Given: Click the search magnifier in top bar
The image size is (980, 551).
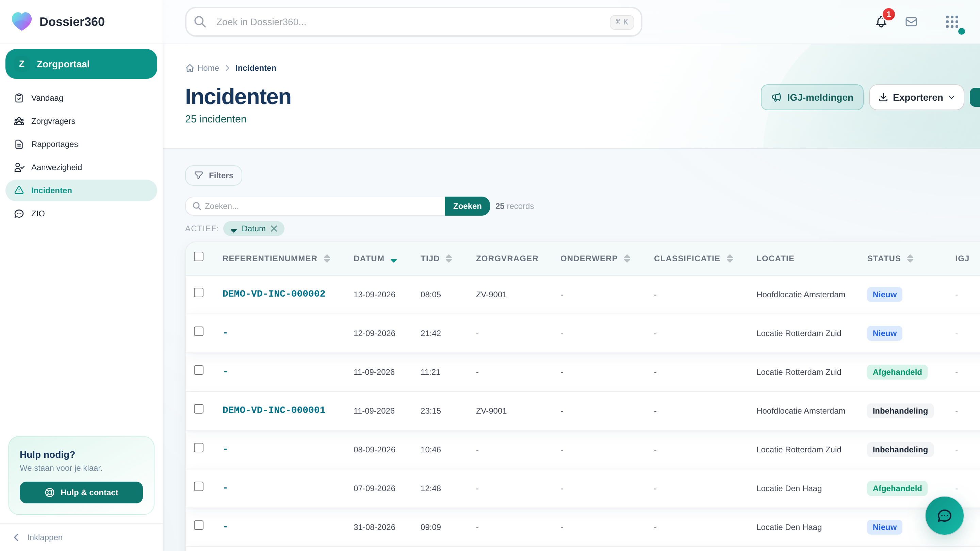Looking at the screenshot, I should coord(200,22).
